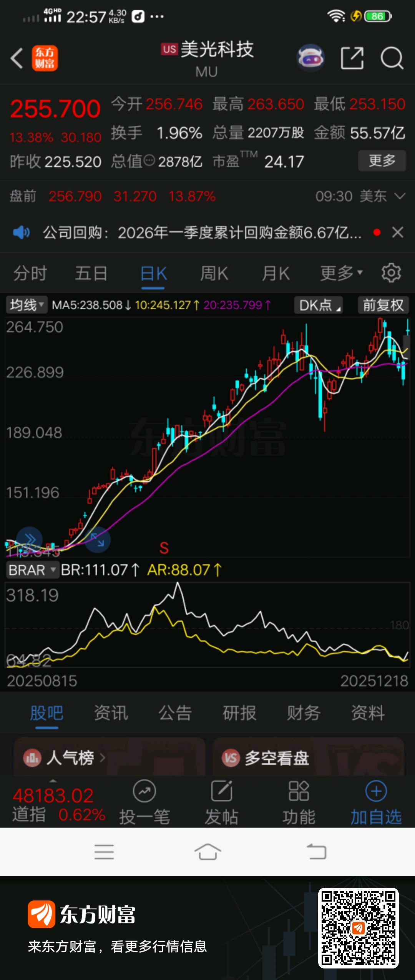Open the 财务 tab
415x980 pixels.
(x=304, y=713)
